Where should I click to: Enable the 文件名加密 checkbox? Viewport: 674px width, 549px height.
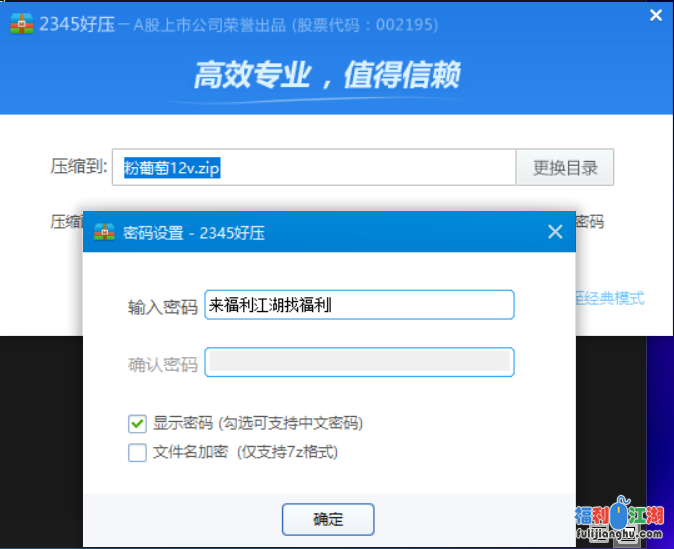point(138,452)
